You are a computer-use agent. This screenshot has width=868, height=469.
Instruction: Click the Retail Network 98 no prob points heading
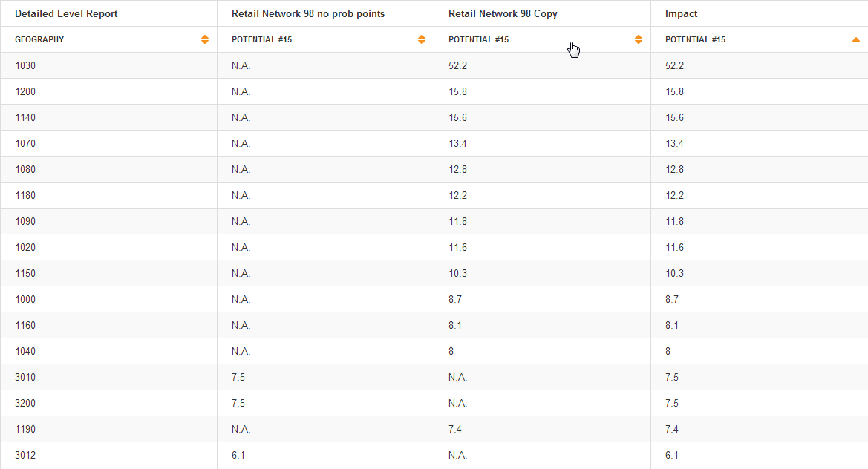tap(308, 14)
